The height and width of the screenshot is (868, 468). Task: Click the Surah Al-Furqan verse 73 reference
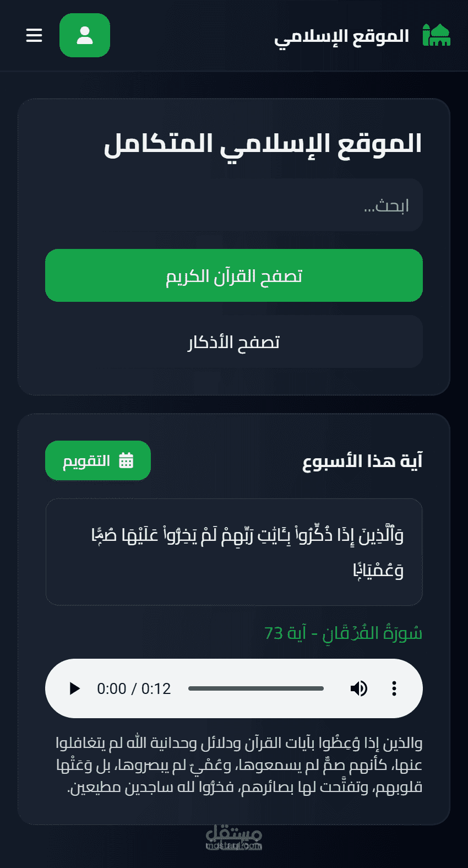[x=344, y=633]
